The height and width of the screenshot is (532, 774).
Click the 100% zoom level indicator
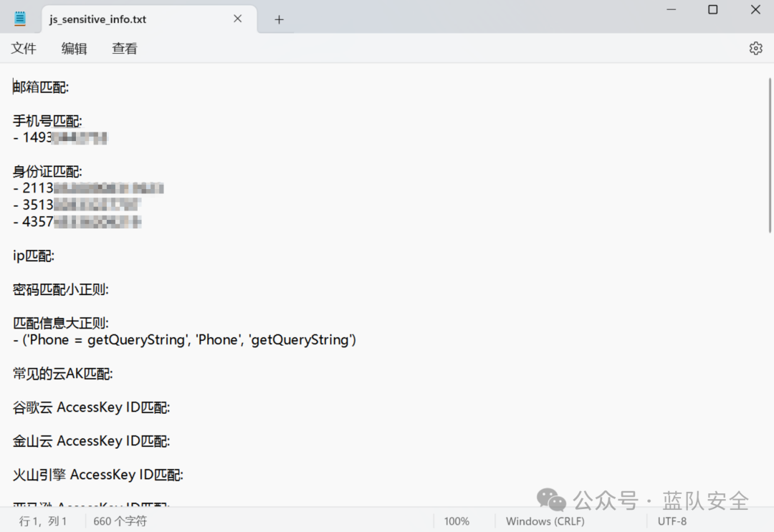[457, 521]
